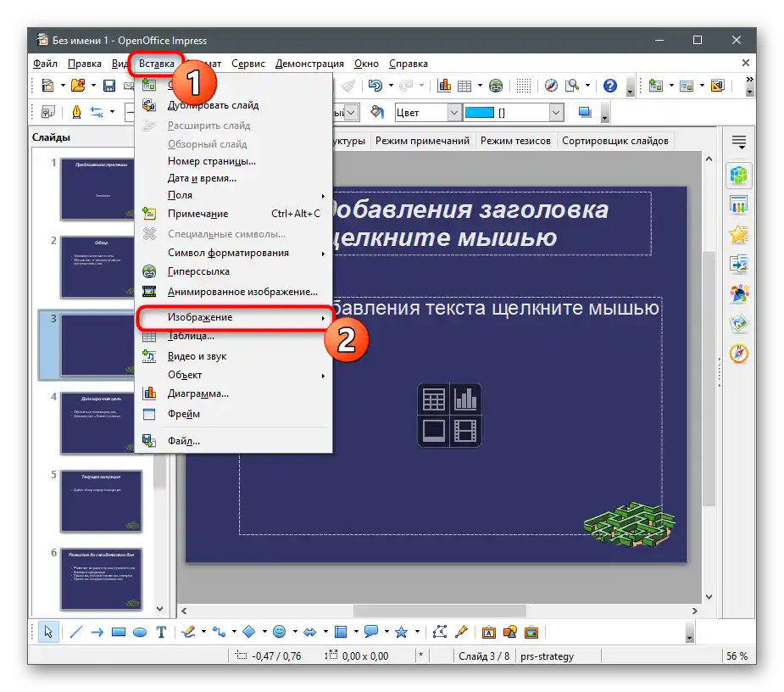The image size is (784, 692).
Task: Click the From File picture icon
Action: (x=510, y=632)
